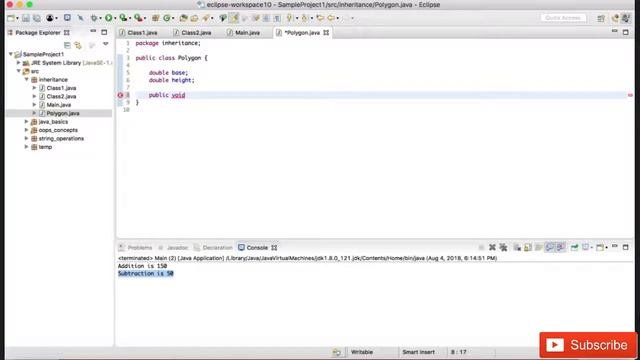640x360 pixels.
Task: Switch to Class1.java editor tab
Action: tap(142, 33)
